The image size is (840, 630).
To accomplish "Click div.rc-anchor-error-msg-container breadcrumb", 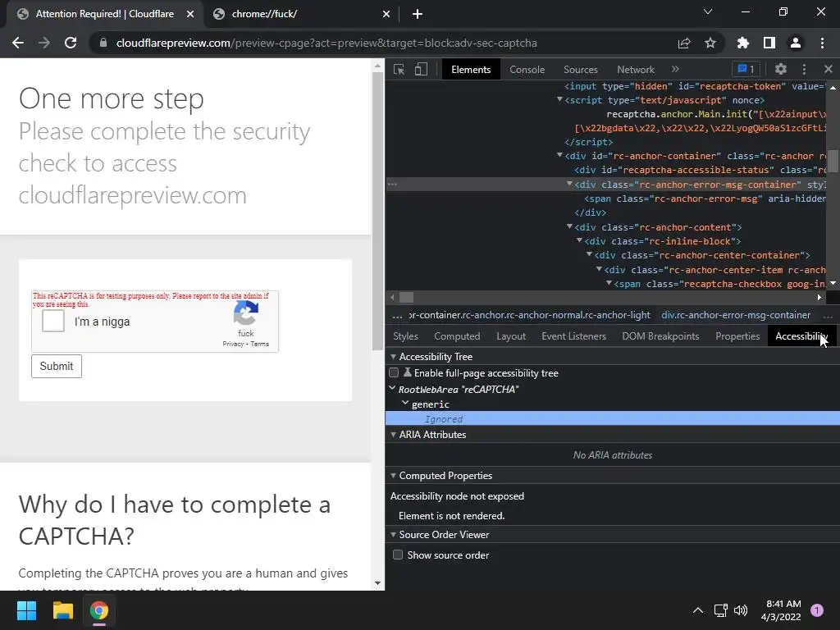I will 736,315.
